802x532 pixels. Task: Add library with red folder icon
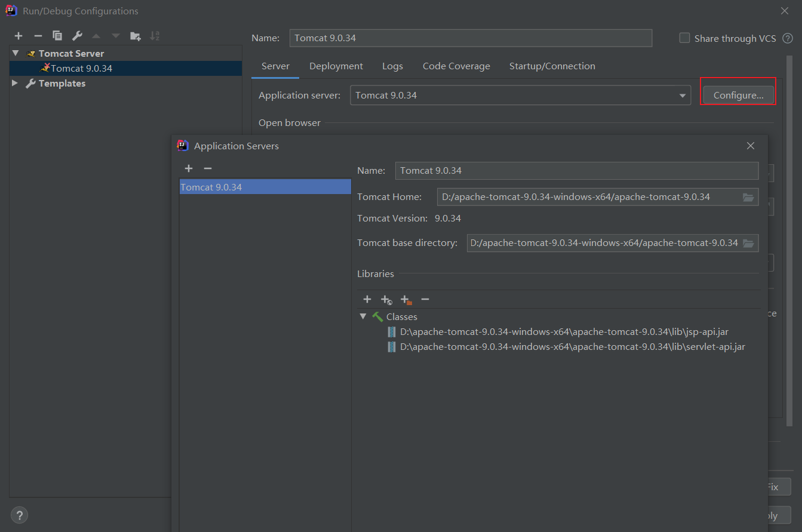pyautogui.click(x=406, y=299)
